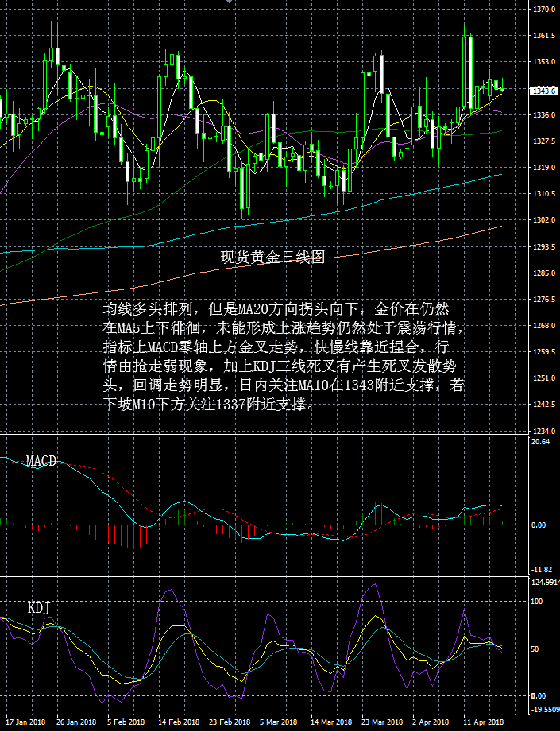The width and height of the screenshot is (560, 732).
Task: Click the date label 26 Jan 2018
Action: [x=76, y=722]
